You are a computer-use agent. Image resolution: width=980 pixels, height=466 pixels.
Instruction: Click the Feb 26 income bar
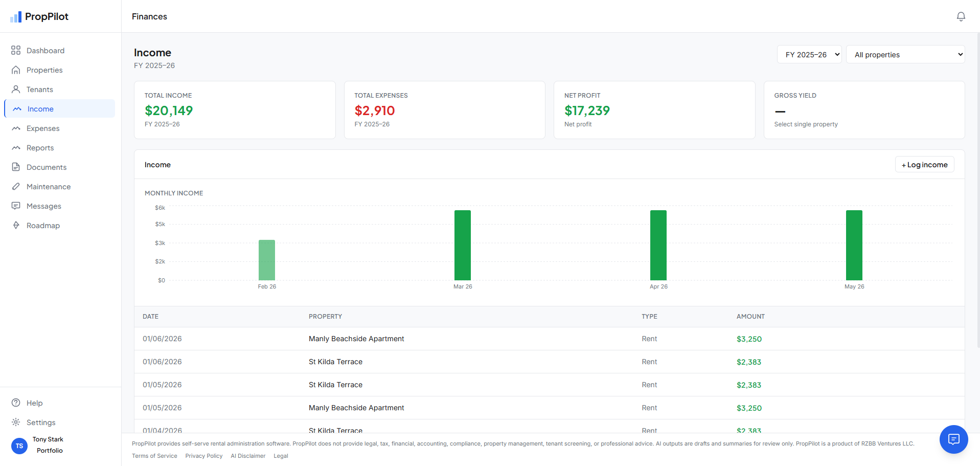tap(267, 260)
